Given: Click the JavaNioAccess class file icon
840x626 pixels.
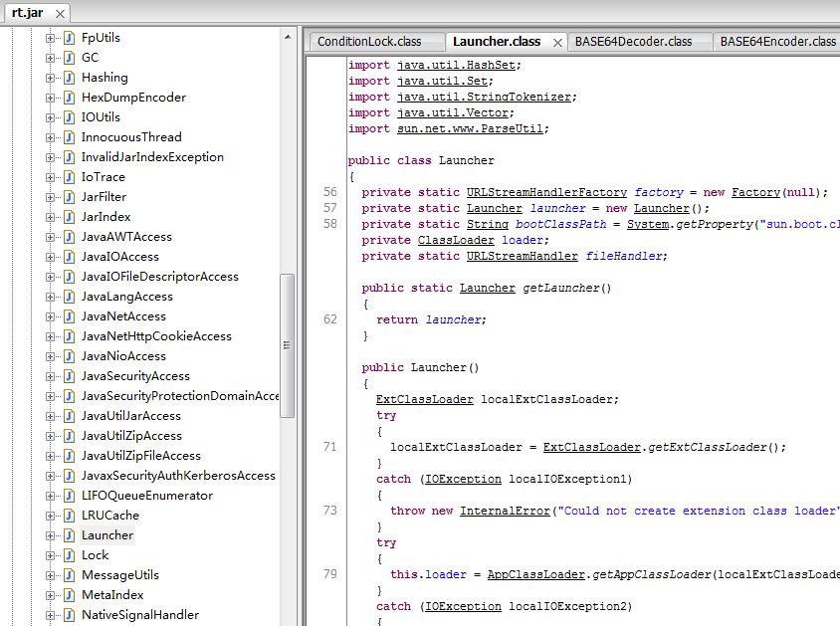Looking at the screenshot, I should click(x=69, y=356).
